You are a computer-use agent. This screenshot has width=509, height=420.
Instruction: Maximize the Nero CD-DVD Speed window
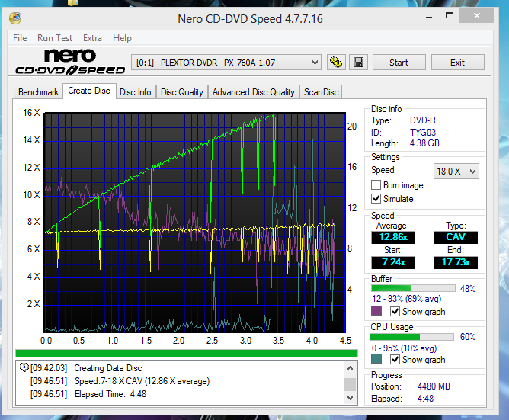pos(450,15)
